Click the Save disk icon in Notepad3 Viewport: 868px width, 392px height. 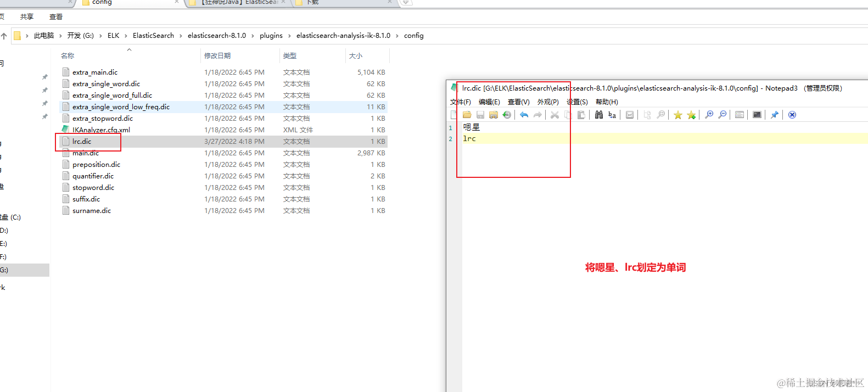(x=480, y=115)
